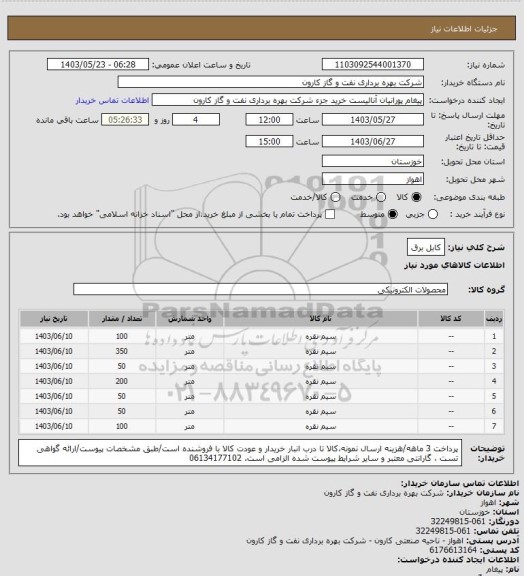The height and width of the screenshot is (576, 524).
Task: Click unit متر in row 5
Action: point(190,397)
